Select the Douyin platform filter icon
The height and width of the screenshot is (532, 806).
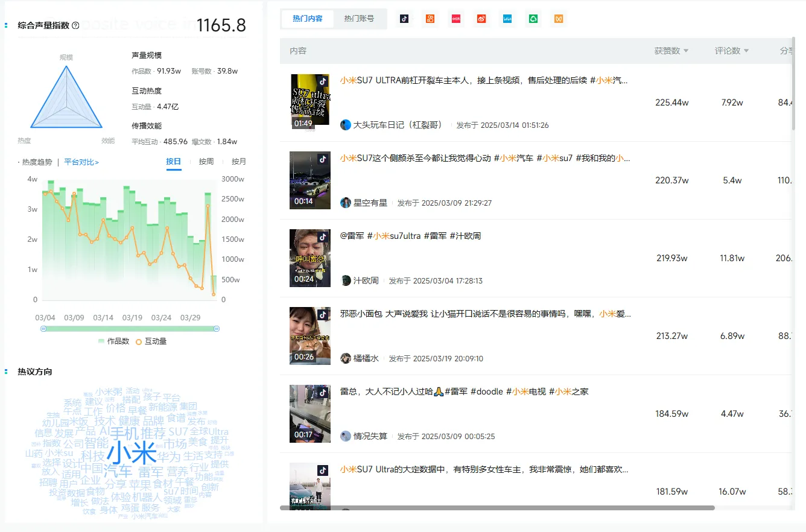point(404,19)
